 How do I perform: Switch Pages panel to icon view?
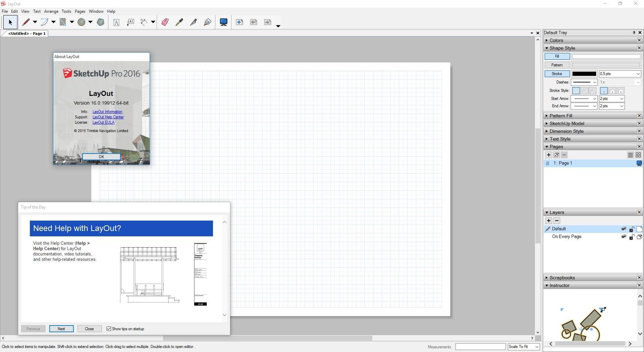coord(638,155)
